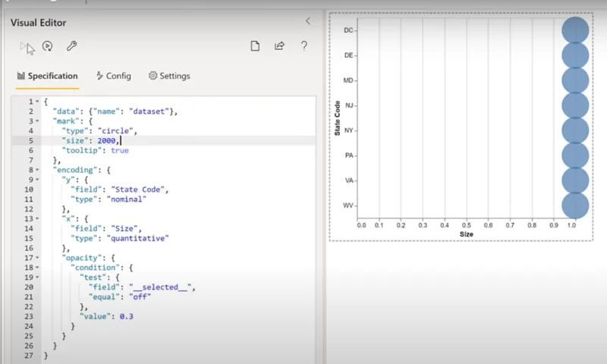Click the wrench repair and format icon
The height and width of the screenshot is (364, 607).
pyautogui.click(x=71, y=46)
